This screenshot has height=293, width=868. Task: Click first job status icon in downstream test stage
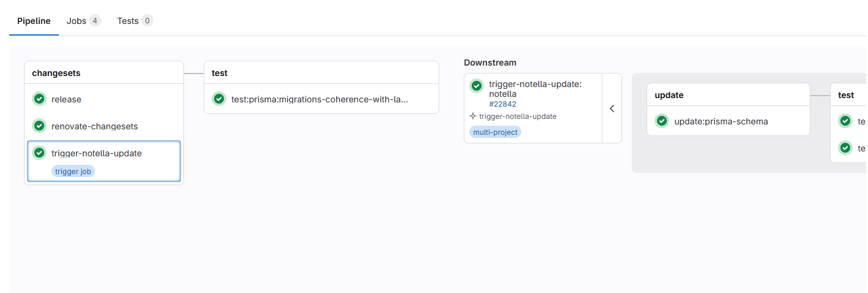tap(845, 121)
